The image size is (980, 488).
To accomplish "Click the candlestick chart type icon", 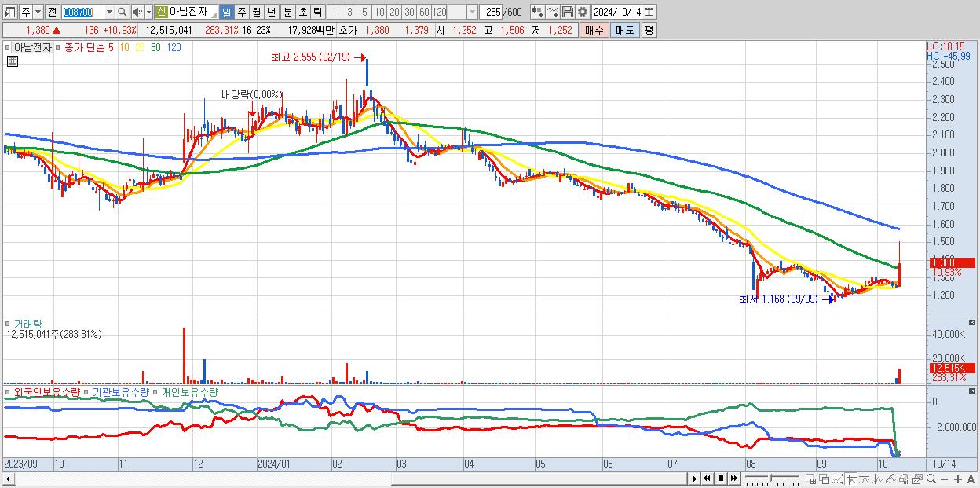I will pyautogui.click(x=538, y=12).
